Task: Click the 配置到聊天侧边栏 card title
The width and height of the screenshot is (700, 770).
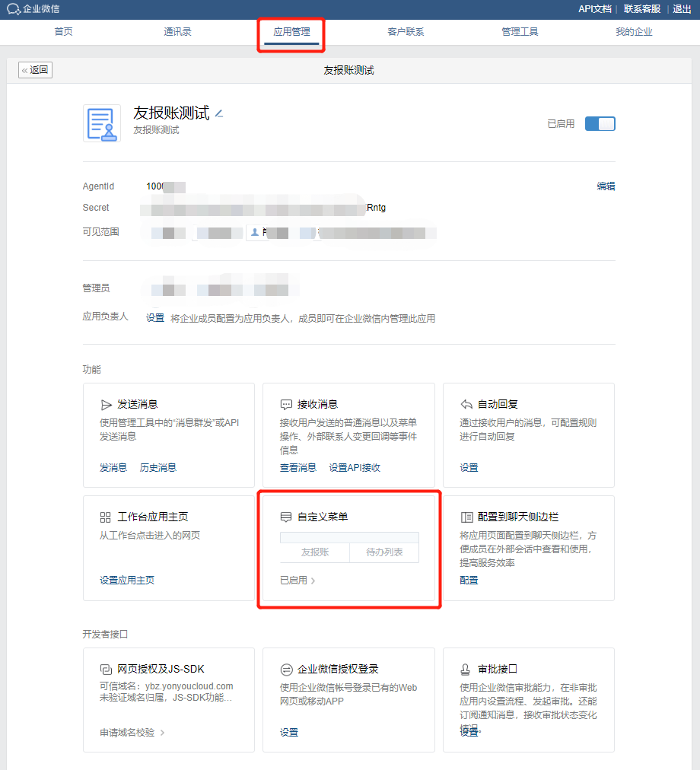Action: pyautogui.click(x=518, y=517)
